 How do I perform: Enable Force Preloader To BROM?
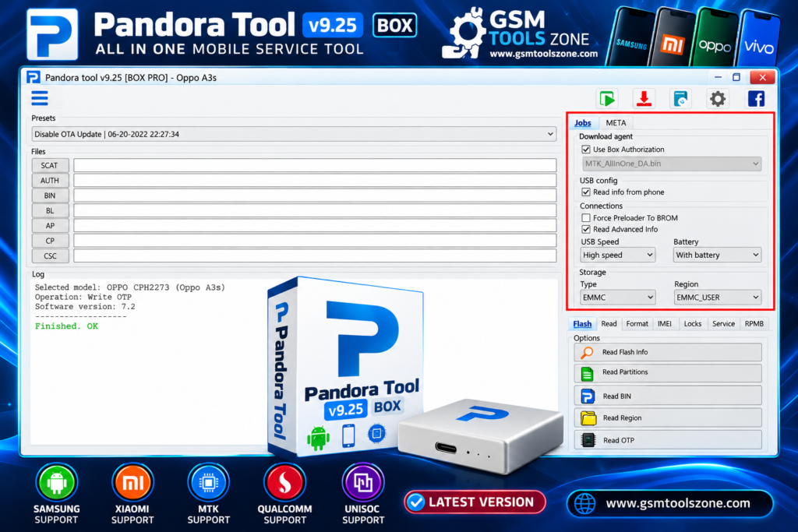click(586, 217)
